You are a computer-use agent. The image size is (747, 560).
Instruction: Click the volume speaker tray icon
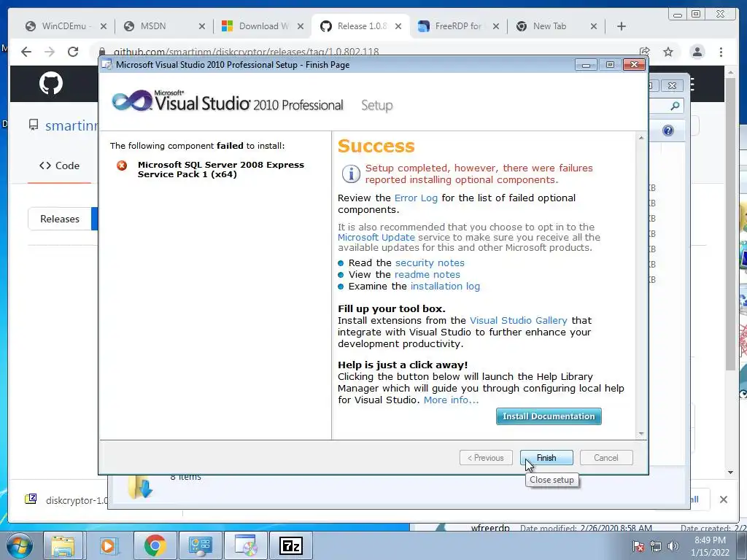pyautogui.click(x=673, y=546)
